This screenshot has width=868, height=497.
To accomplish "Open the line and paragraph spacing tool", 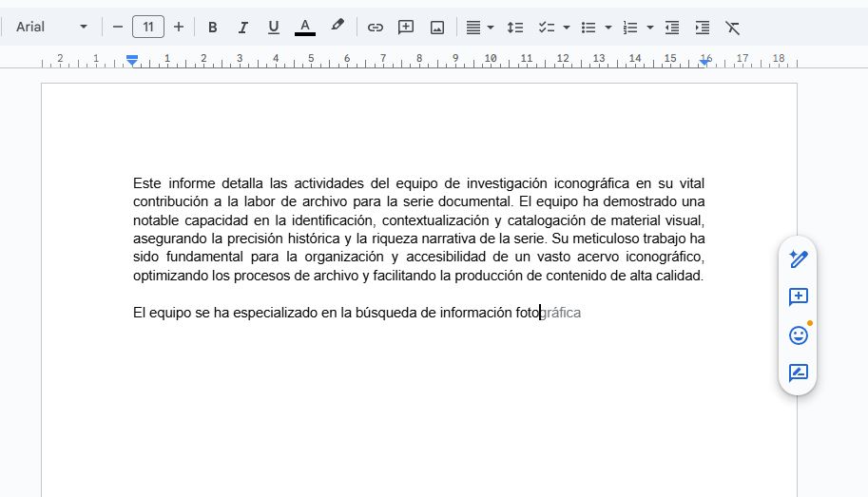I will [514, 28].
